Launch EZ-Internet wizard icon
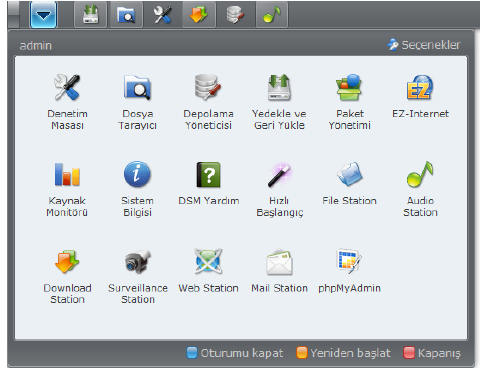The width and height of the screenshot is (480, 368). point(420,88)
